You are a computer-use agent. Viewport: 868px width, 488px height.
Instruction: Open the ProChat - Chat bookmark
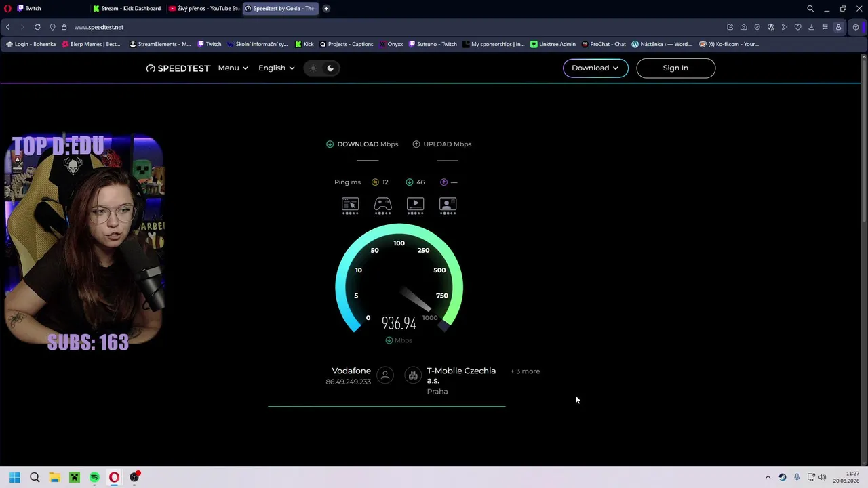click(604, 44)
